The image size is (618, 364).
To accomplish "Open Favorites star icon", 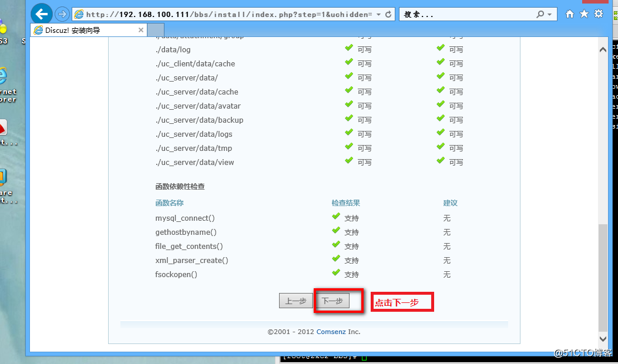I will pos(584,14).
